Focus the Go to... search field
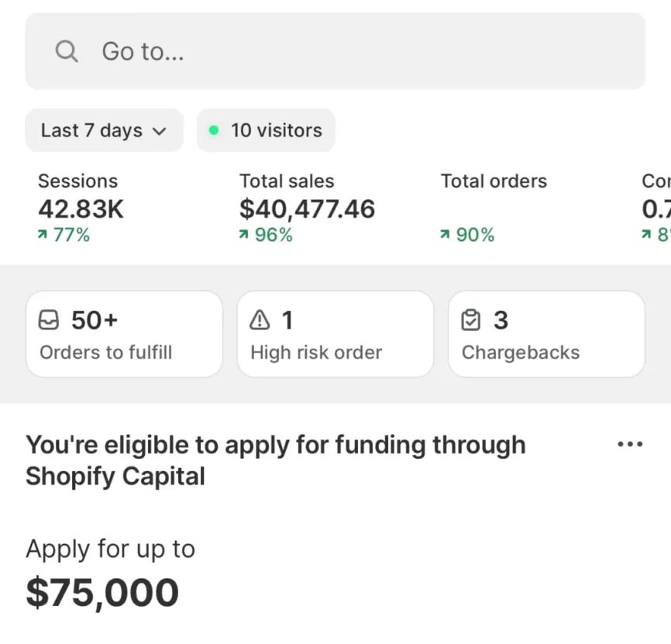This screenshot has width=671, height=644. point(335,51)
